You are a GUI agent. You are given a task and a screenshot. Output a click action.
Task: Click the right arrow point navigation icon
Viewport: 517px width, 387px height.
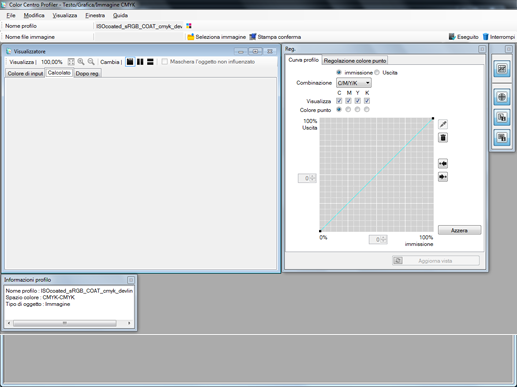tap(443, 177)
